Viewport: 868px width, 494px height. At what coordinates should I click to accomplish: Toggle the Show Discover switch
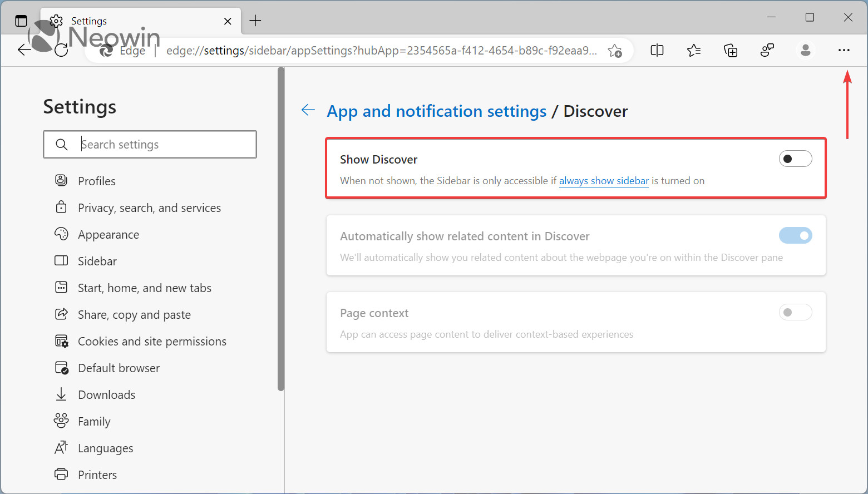(795, 159)
